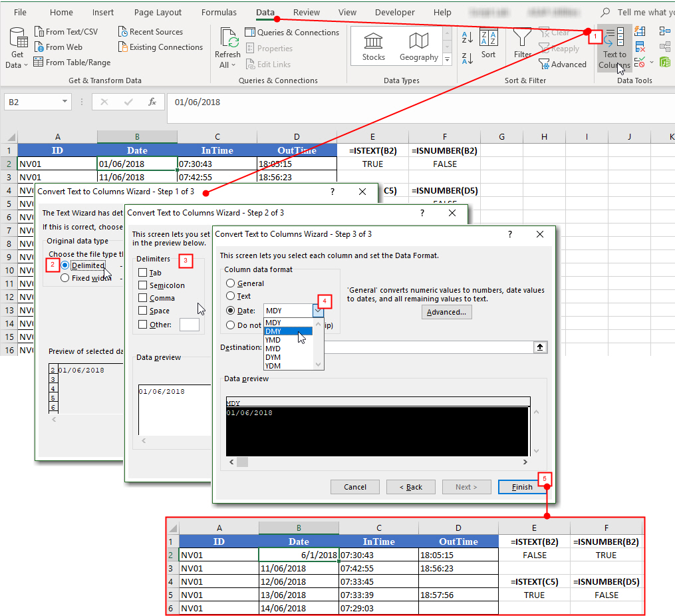This screenshot has width=675, height=616.
Task: Open the Sort dialog
Action: (489, 44)
